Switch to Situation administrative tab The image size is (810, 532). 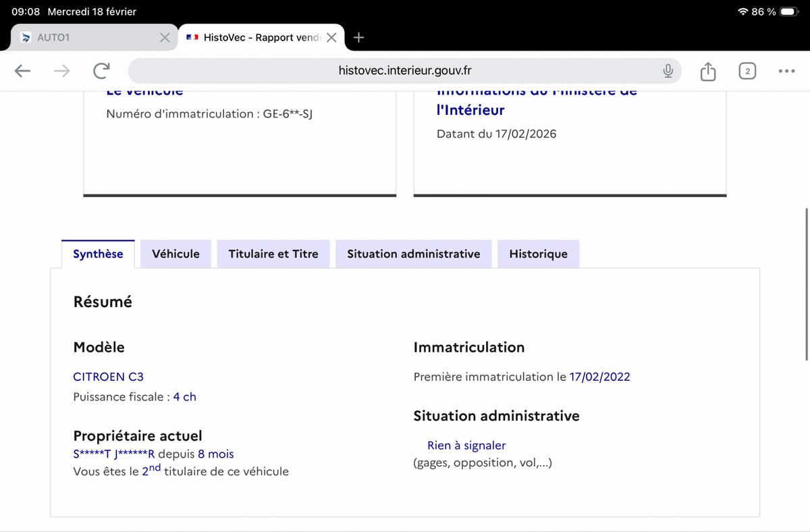[x=414, y=254]
